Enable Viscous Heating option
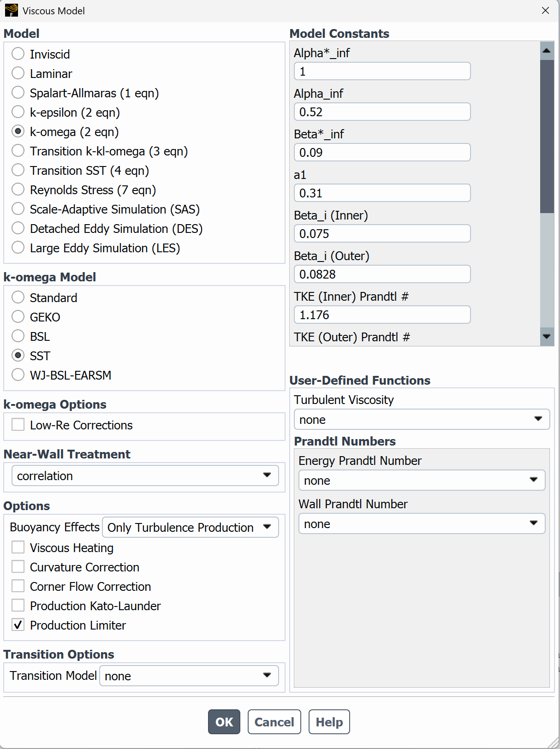 point(18,547)
